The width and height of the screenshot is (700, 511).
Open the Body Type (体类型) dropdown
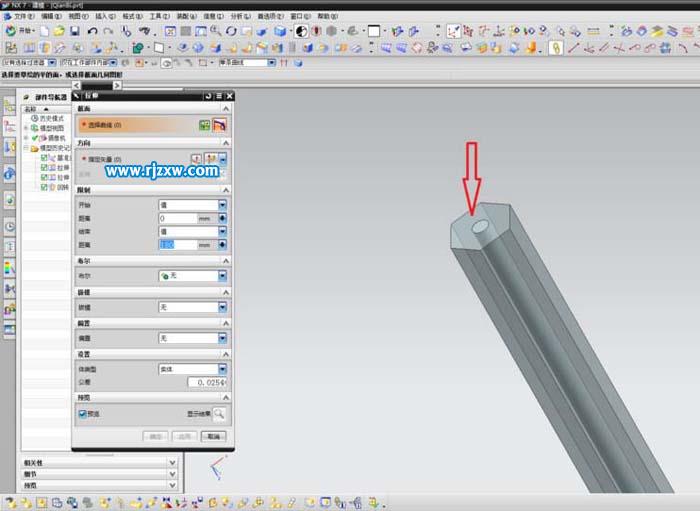point(222,369)
